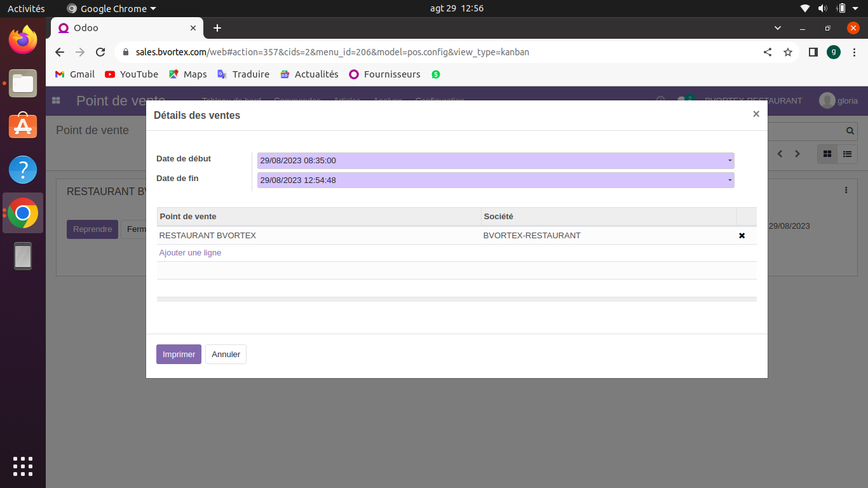Screen dimensions: 868x488
Task: Close the Détails des ventes dialog
Action: coord(756,114)
